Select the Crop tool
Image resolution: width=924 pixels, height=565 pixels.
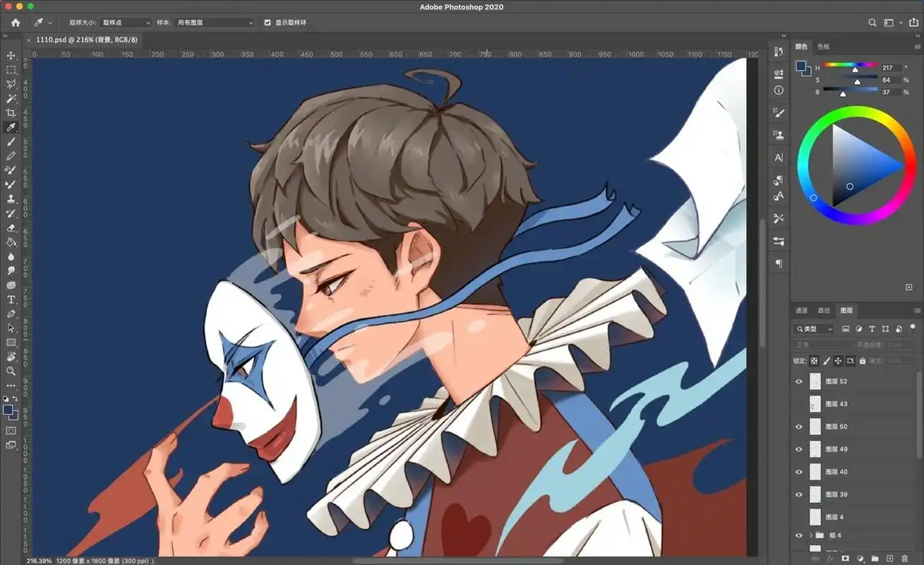pyautogui.click(x=11, y=113)
